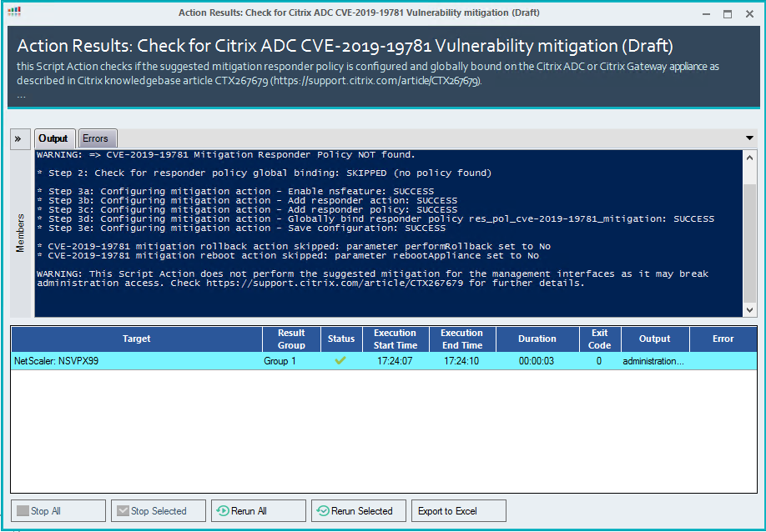Sort by Target column header
Image resolution: width=766 pixels, height=532 pixels.
click(136, 339)
